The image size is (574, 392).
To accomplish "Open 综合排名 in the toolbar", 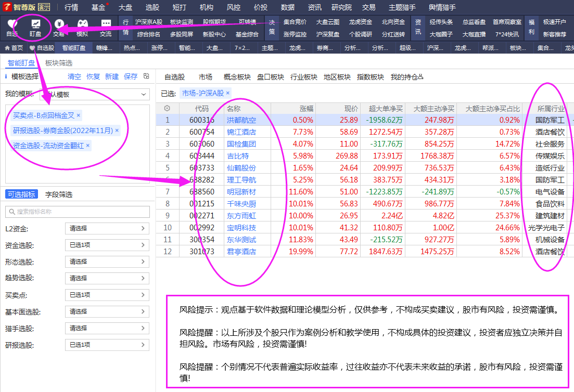I will click(149, 34).
